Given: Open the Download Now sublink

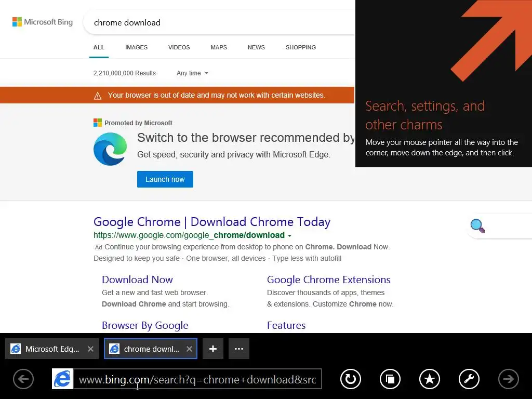Looking at the screenshot, I should pyautogui.click(x=137, y=280).
